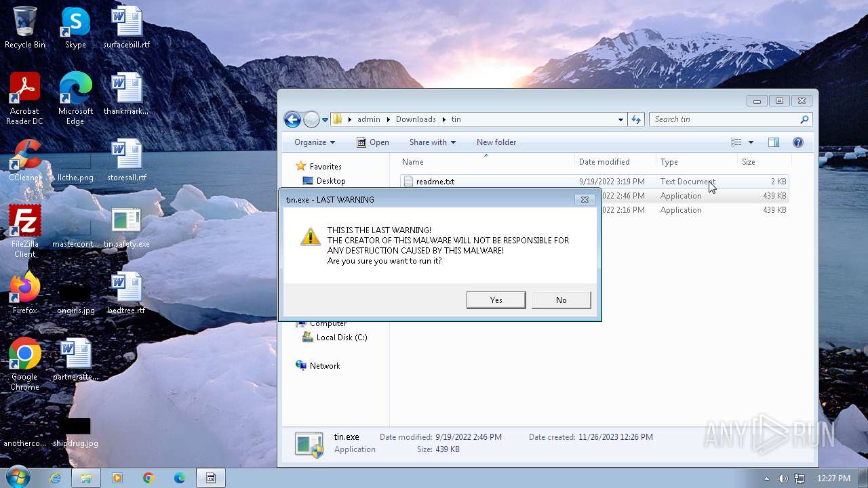
Task: Close the LAST WARNING dialog
Action: click(585, 199)
